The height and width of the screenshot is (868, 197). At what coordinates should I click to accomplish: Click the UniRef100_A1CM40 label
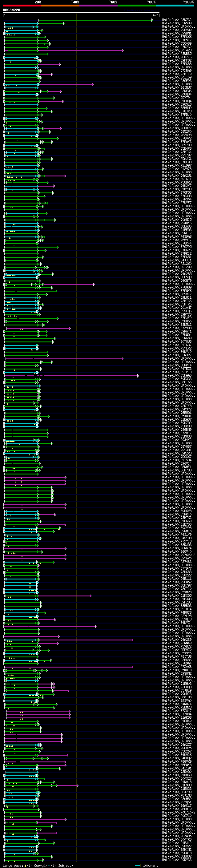point(176,721)
